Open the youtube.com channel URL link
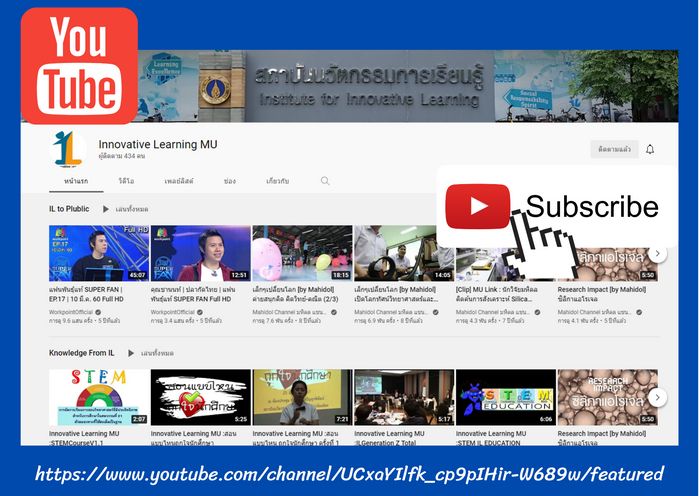This screenshot has width=699, height=496. (349, 473)
